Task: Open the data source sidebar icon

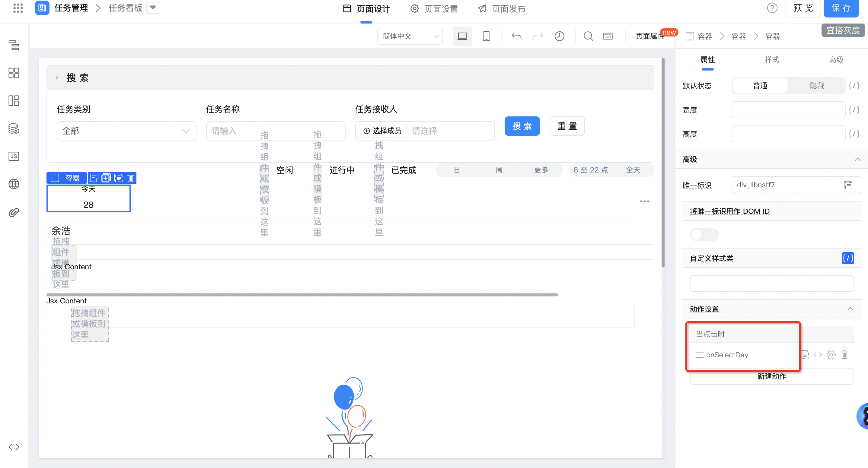Action: click(14, 129)
